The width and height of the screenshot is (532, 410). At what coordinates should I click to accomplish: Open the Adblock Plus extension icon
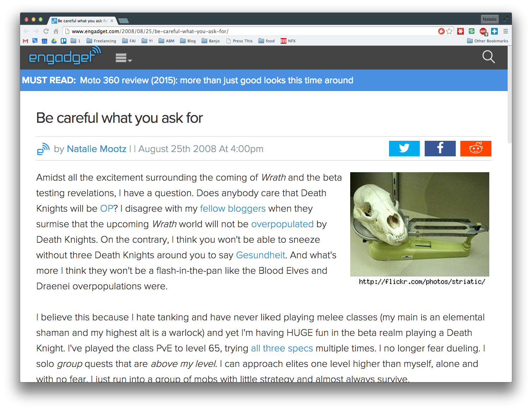click(483, 31)
